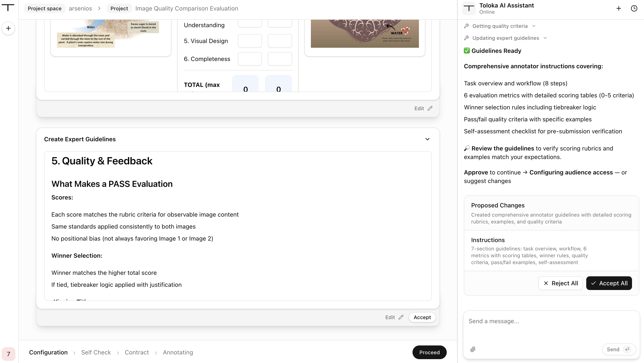The height and width of the screenshot is (363, 644).
Task: Click the number 7 badge in sidebar
Action: click(x=8, y=354)
